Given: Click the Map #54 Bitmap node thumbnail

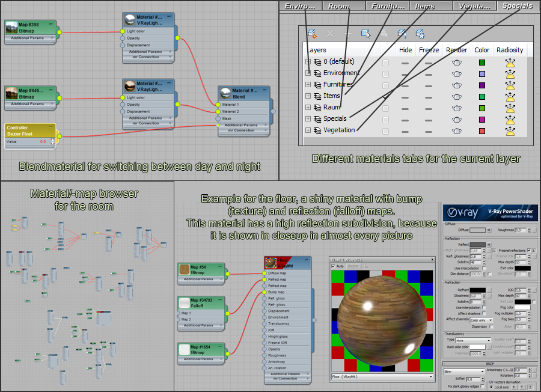Looking at the screenshot, I should (183, 270).
